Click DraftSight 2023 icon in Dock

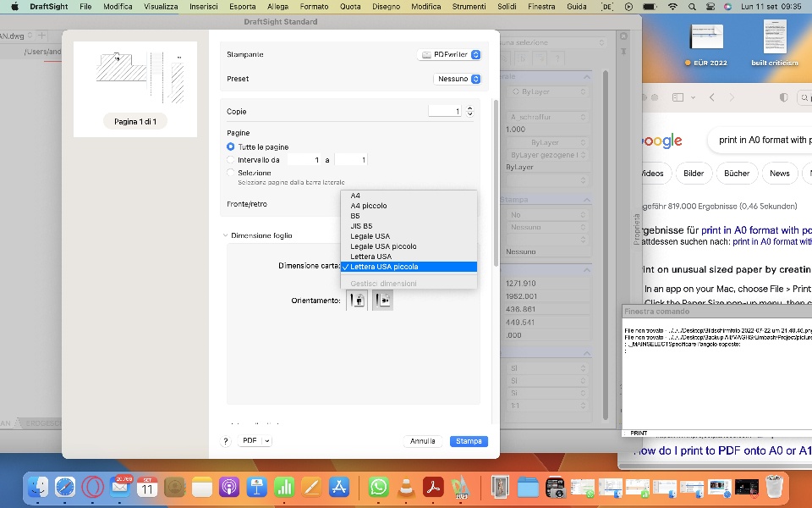click(461, 488)
